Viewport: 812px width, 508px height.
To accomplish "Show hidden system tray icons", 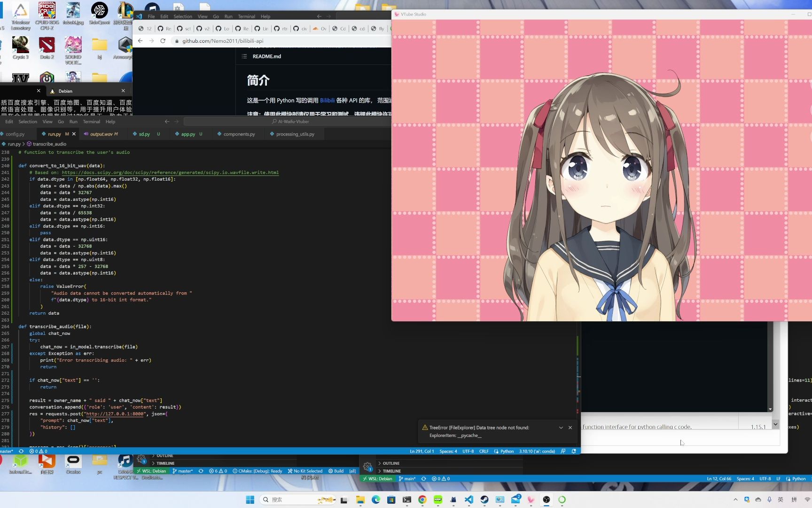I will 735,500.
